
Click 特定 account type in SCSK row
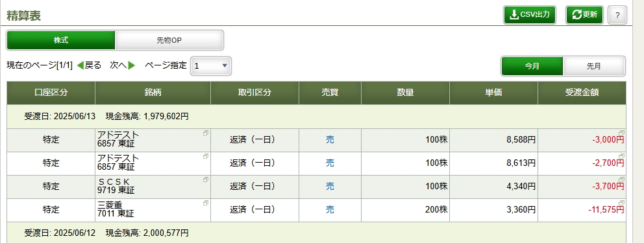tap(51, 187)
